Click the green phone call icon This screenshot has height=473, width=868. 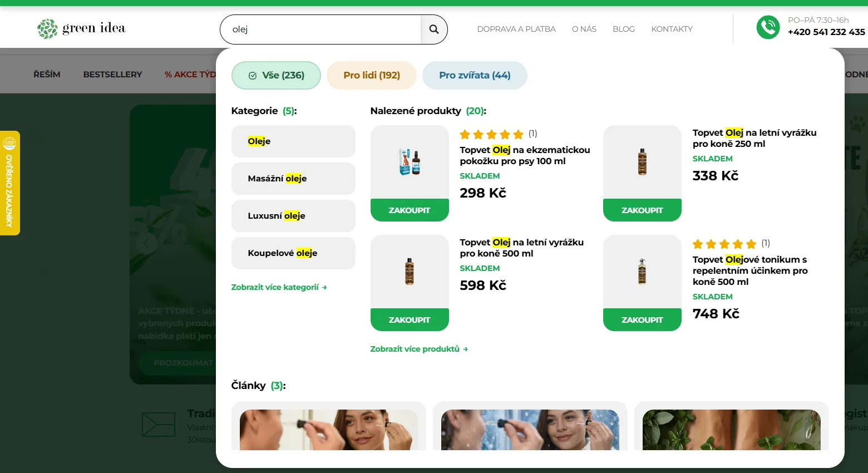click(x=768, y=27)
